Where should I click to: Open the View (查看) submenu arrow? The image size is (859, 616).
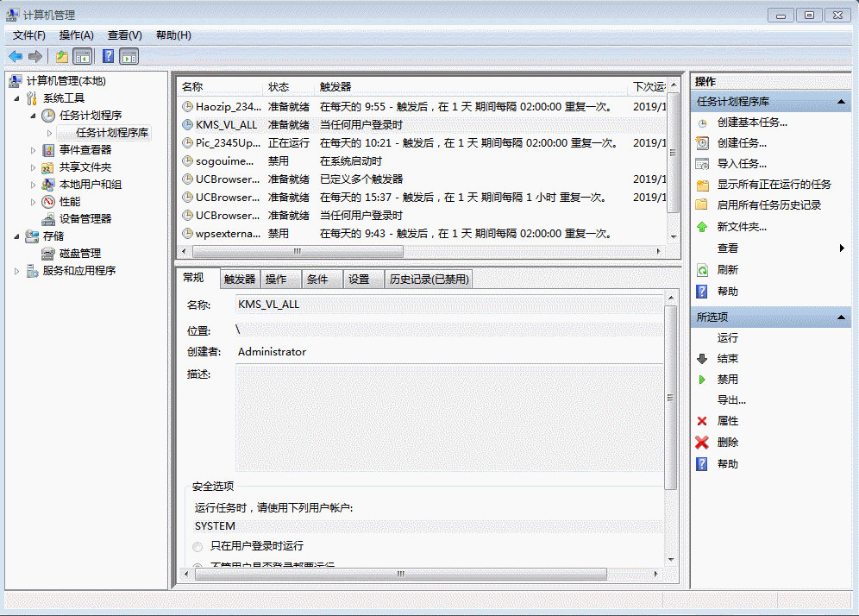[x=842, y=248]
